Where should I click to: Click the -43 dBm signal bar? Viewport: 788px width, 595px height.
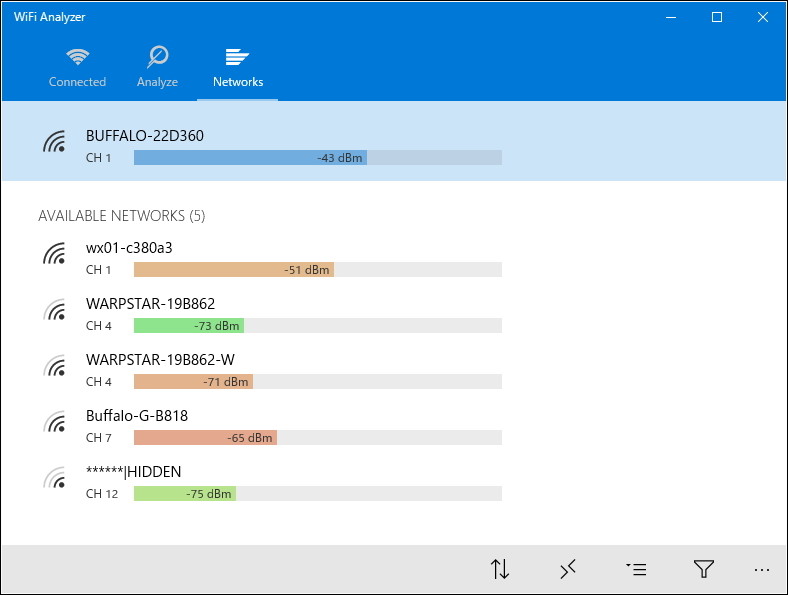318,157
